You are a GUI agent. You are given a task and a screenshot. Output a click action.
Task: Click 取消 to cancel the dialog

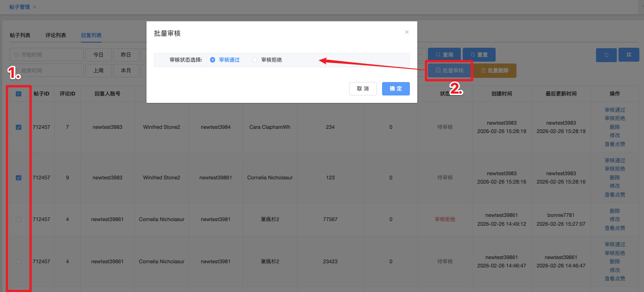(x=363, y=89)
